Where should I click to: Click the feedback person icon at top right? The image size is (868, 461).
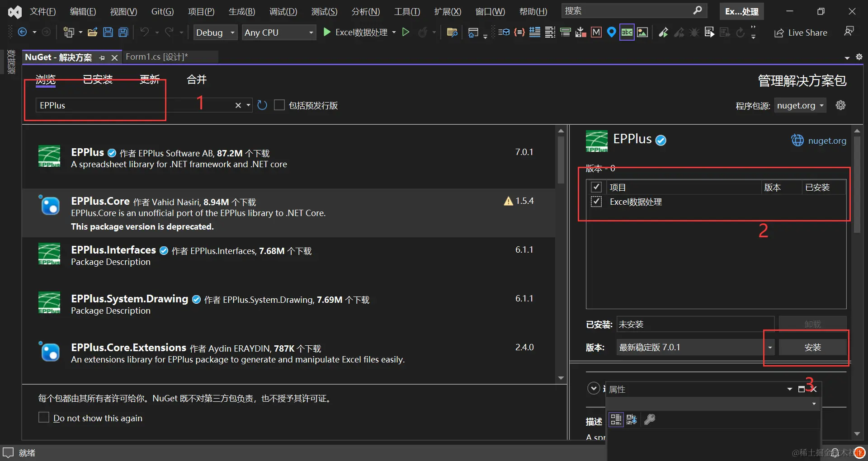point(849,31)
